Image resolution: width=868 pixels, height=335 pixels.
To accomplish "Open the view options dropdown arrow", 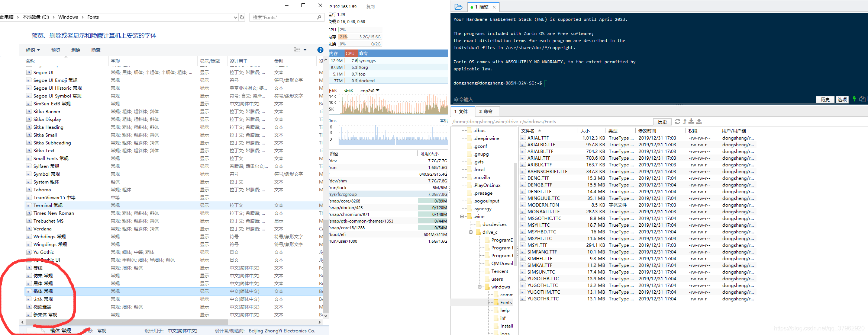I will tap(305, 50).
